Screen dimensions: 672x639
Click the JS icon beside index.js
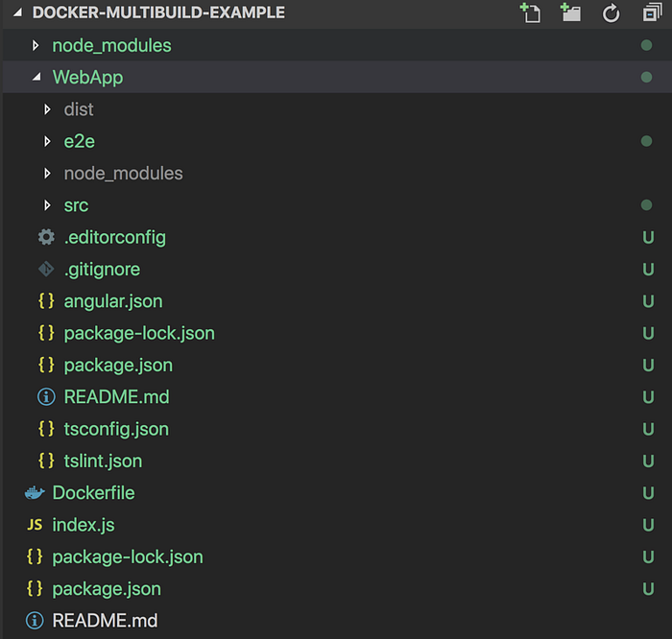[35, 525]
